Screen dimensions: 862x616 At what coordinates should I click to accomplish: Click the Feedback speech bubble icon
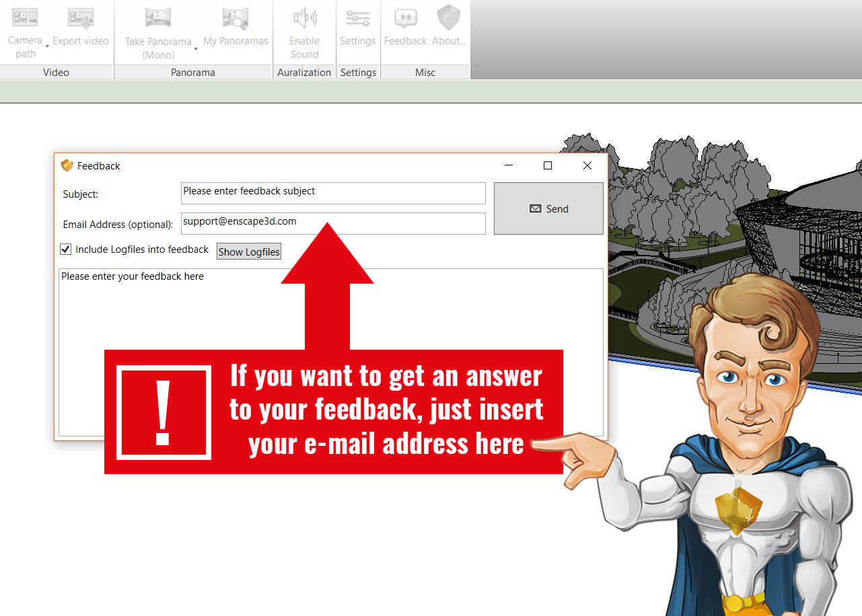pos(406,17)
